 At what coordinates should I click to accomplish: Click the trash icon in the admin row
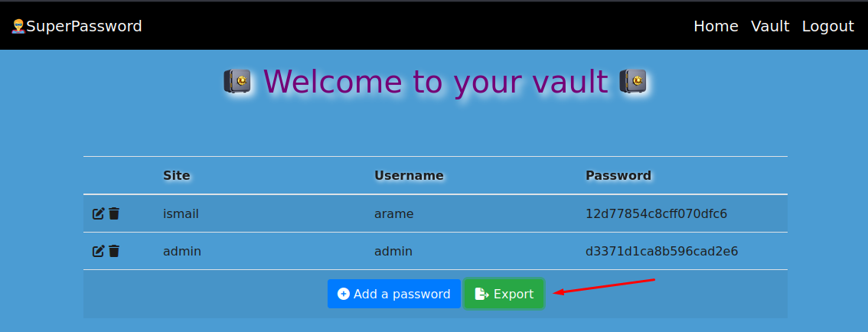pos(114,251)
